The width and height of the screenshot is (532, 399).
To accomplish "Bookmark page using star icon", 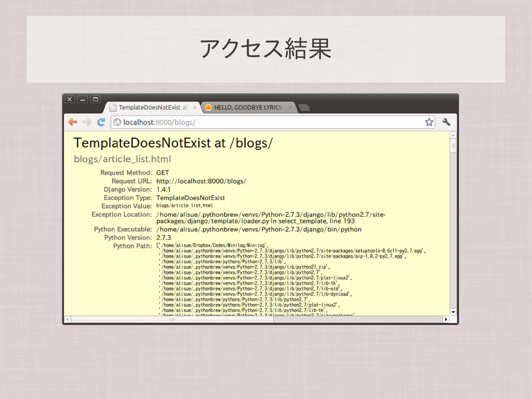I will pyautogui.click(x=429, y=122).
